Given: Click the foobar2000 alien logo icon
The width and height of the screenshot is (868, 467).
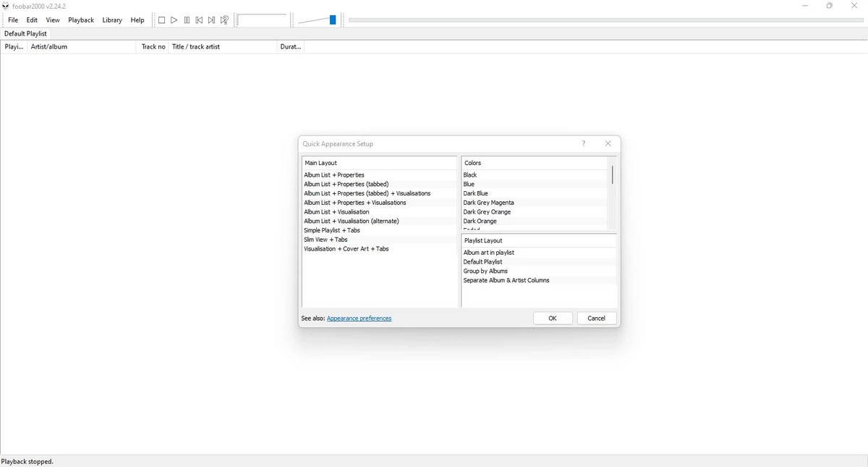Looking at the screenshot, I should click(6, 6).
